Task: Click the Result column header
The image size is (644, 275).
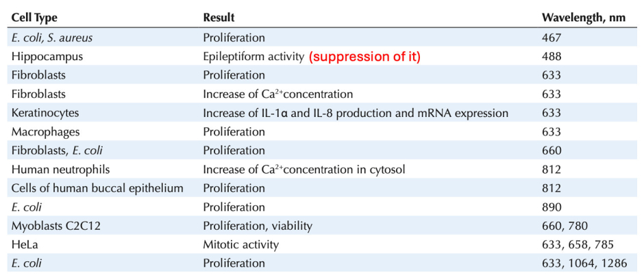Action: click(x=219, y=18)
